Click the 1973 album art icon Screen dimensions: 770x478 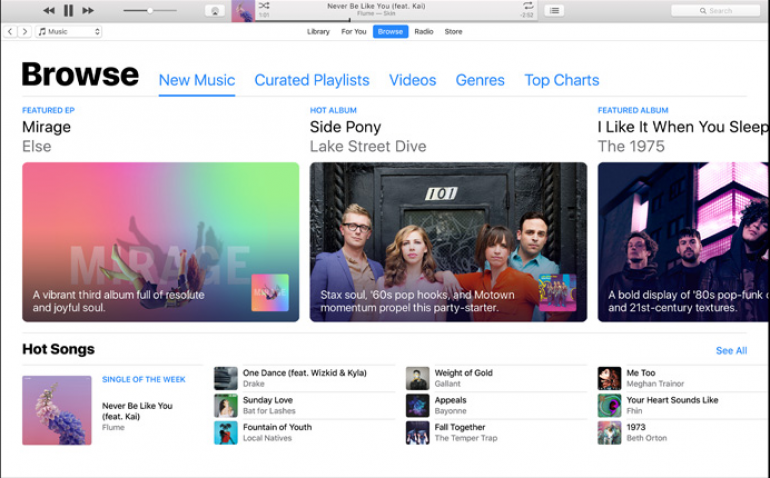tap(609, 432)
